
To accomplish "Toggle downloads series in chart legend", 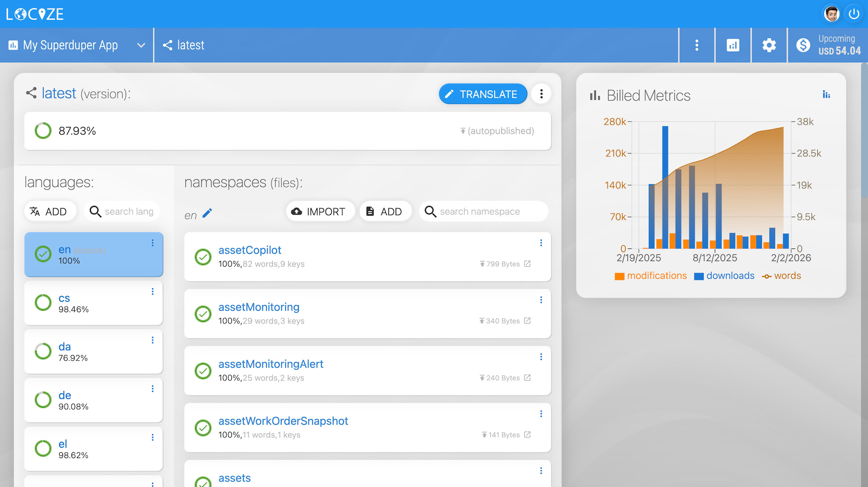I will click(724, 276).
